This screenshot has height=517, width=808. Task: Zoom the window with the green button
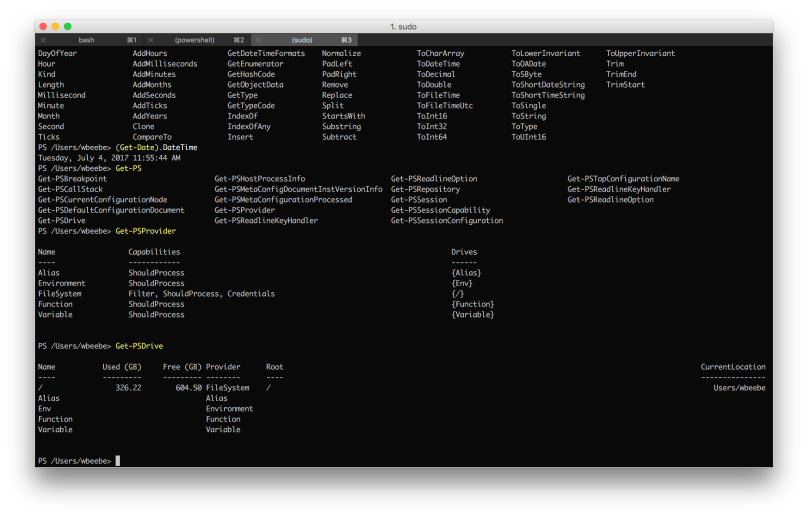tap(68, 26)
